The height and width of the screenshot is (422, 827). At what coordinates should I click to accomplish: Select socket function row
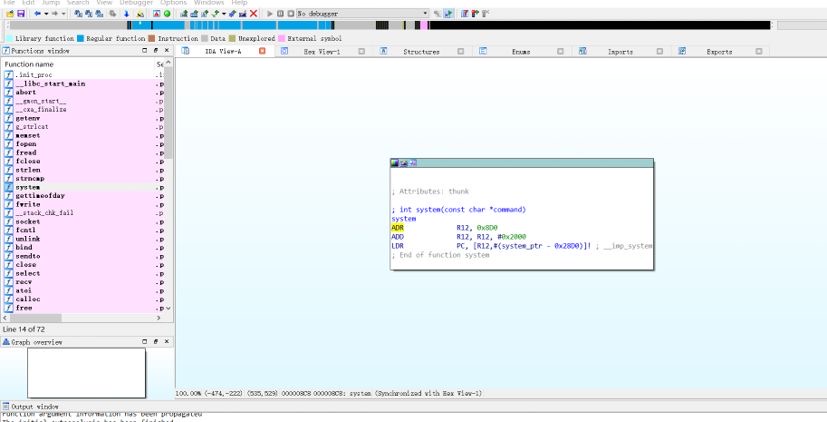point(83,222)
